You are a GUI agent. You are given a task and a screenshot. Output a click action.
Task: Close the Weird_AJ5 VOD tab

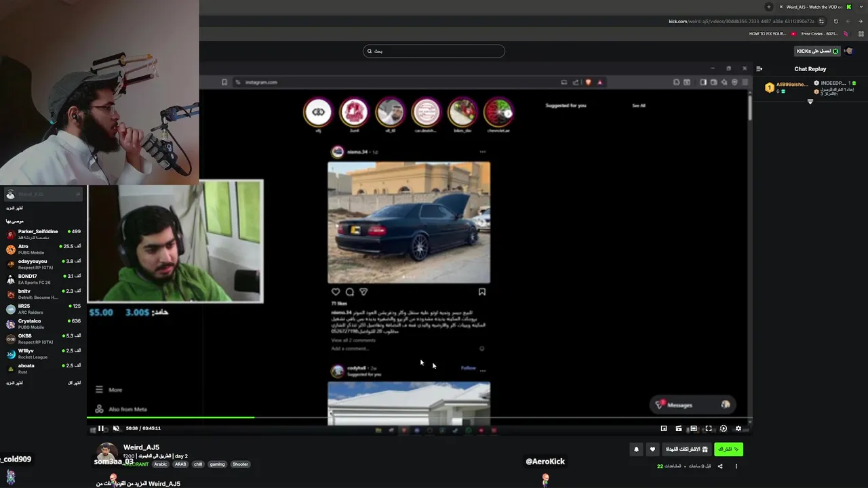tap(781, 7)
